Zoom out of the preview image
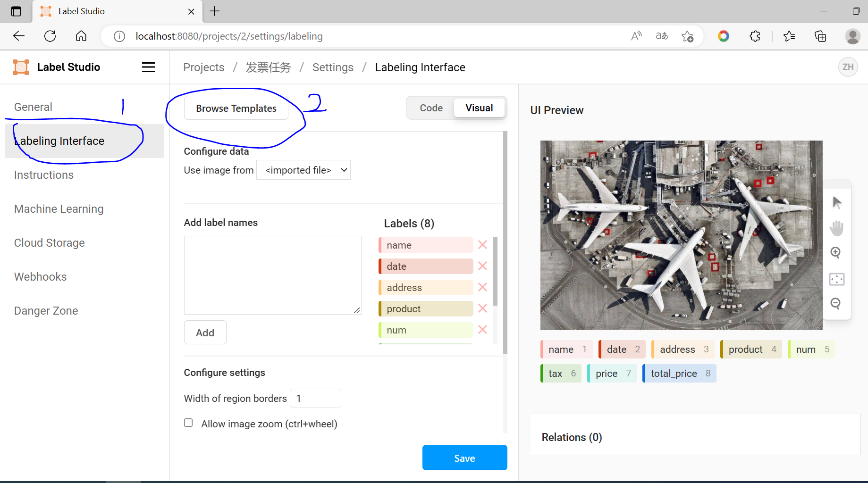 pyautogui.click(x=836, y=303)
